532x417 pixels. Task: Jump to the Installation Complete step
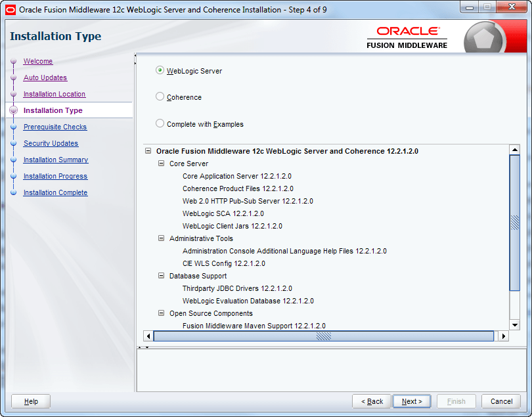pyautogui.click(x=56, y=192)
